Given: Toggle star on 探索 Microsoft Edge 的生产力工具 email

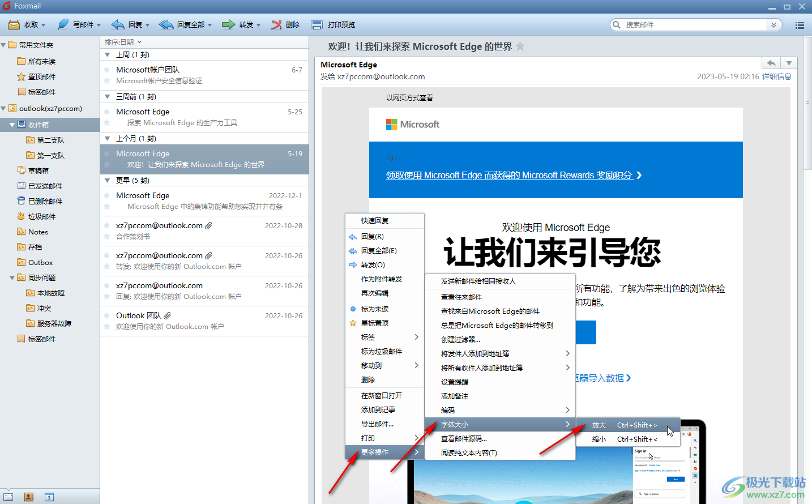Looking at the screenshot, I should click(x=106, y=123).
